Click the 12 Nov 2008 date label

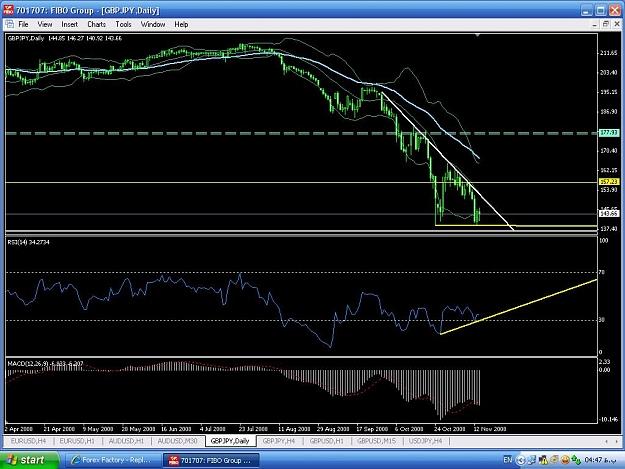coord(489,429)
